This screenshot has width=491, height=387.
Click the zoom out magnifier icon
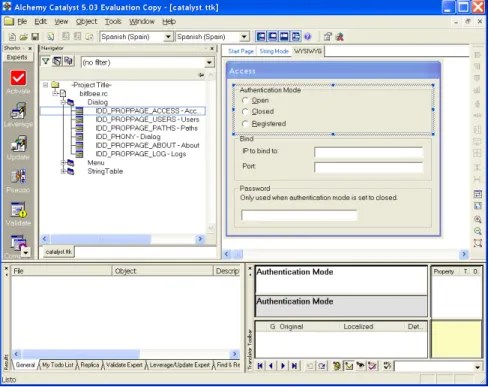click(478, 231)
